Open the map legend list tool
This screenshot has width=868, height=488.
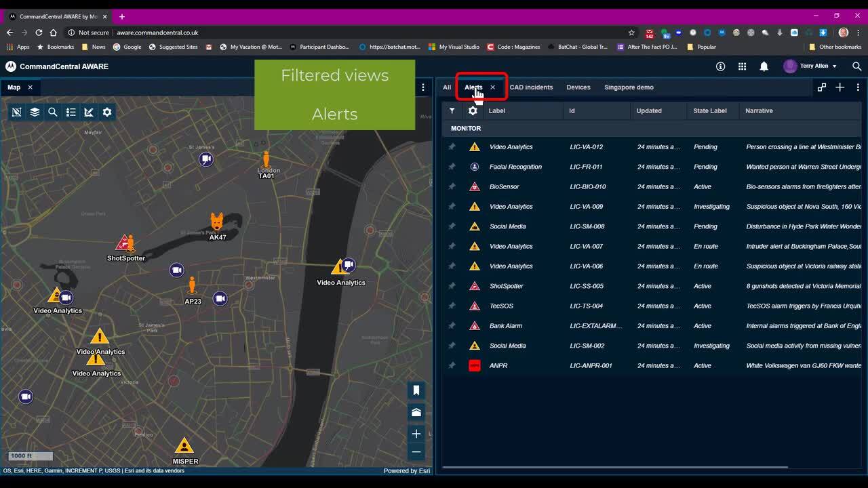point(71,113)
